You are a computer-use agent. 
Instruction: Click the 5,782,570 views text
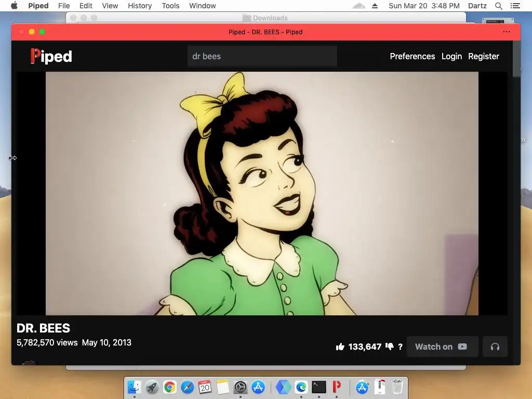pos(47,343)
